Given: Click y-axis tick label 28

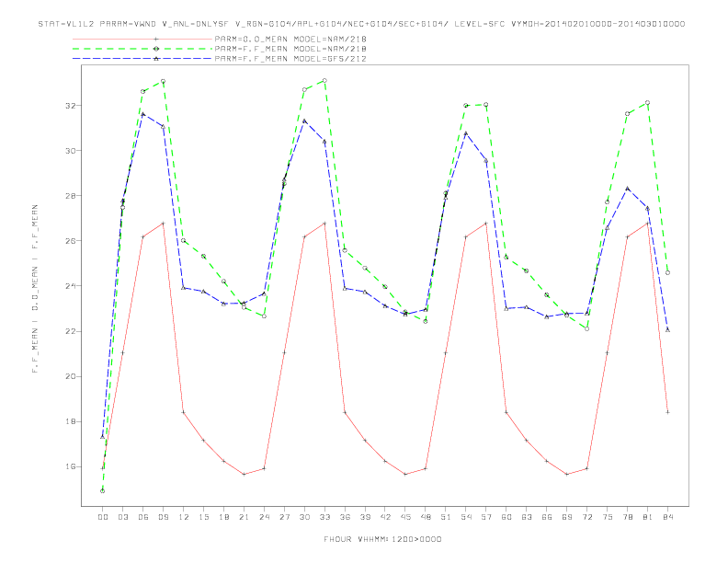Looking at the screenshot, I should coord(72,196).
